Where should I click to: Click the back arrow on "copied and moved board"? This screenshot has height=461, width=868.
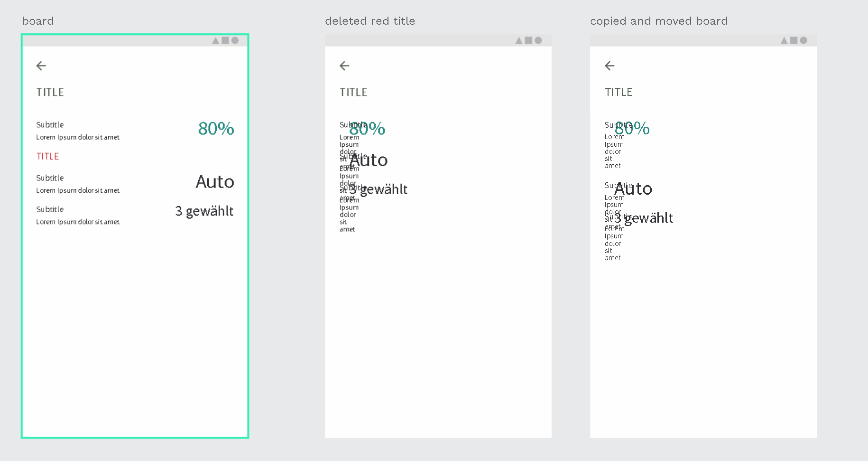pos(609,66)
